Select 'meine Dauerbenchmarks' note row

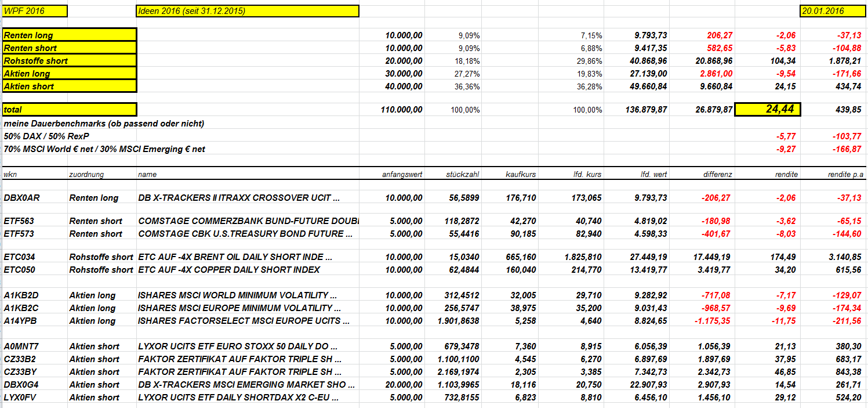[104, 123]
